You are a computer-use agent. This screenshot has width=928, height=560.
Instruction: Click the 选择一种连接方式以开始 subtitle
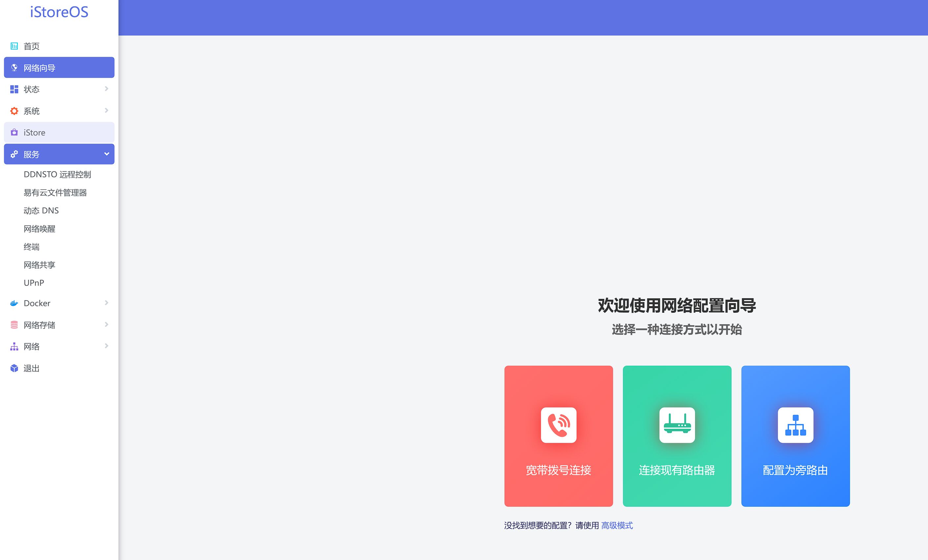click(677, 329)
